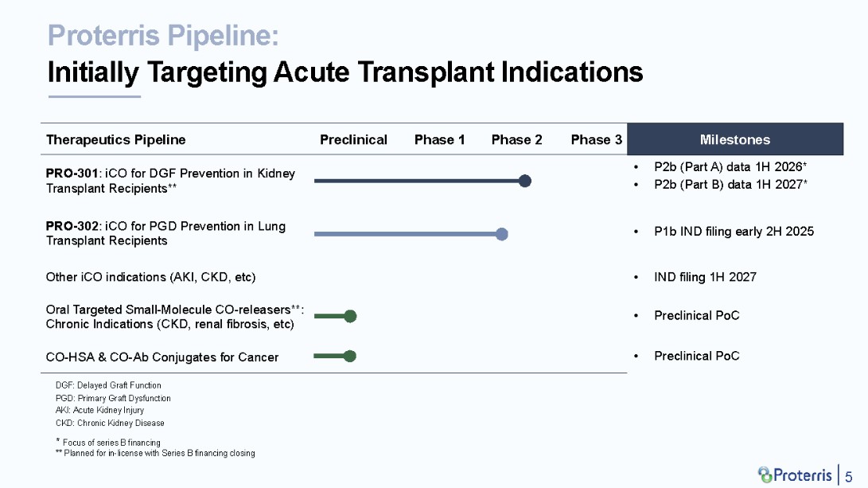Click the Phase 1 column header
Image resolution: width=868 pixels, height=488 pixels.
pyautogui.click(x=439, y=139)
